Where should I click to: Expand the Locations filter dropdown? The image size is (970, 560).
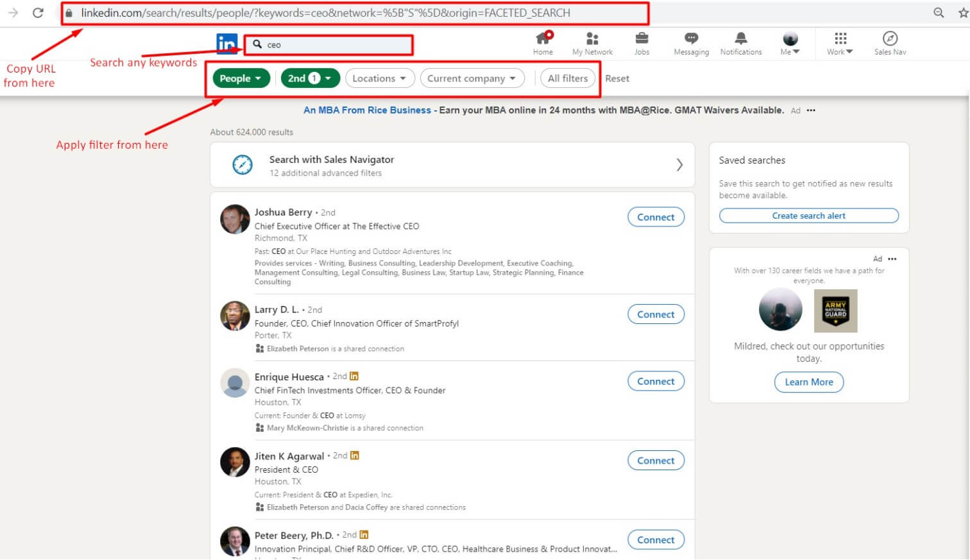pyautogui.click(x=379, y=78)
